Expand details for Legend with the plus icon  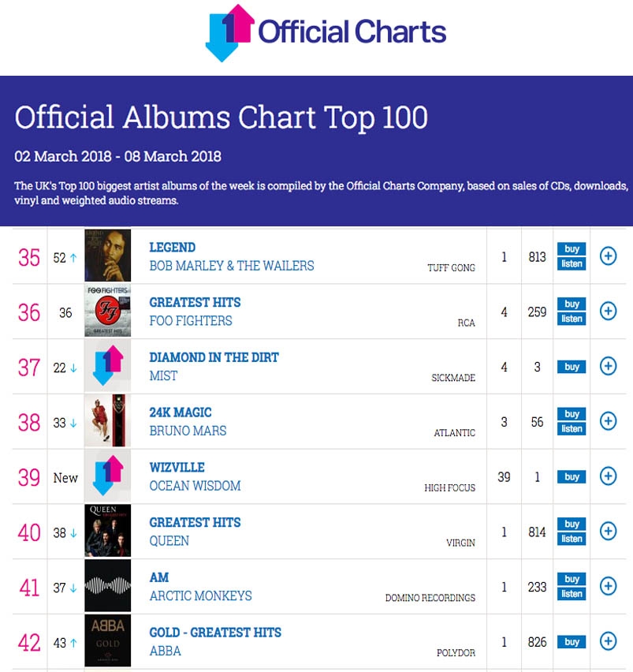pyautogui.click(x=608, y=256)
